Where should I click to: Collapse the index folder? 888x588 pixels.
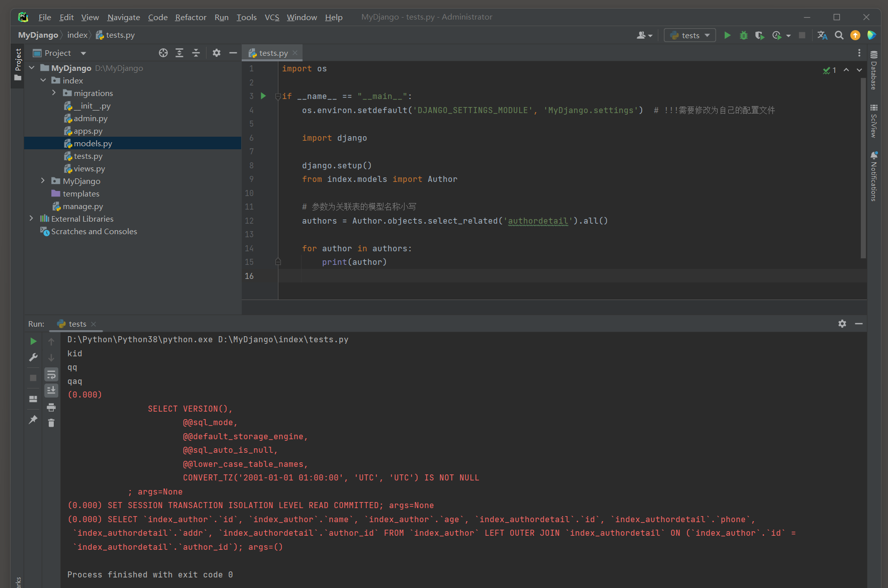[x=43, y=80]
